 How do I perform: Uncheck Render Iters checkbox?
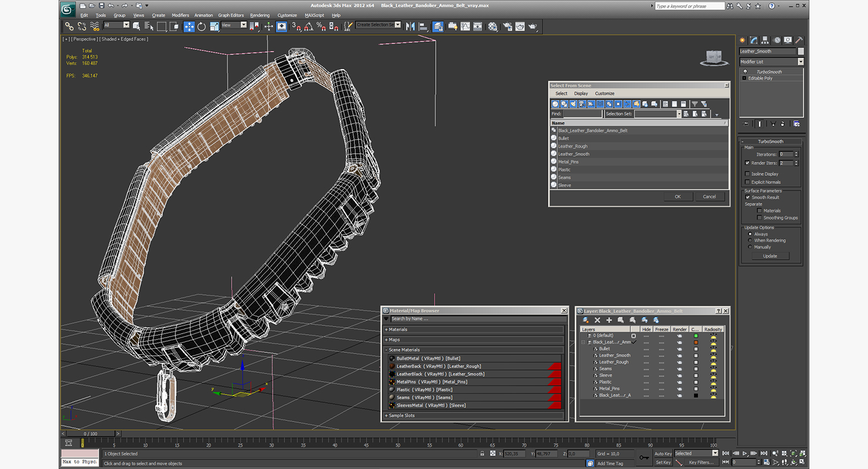click(x=747, y=163)
